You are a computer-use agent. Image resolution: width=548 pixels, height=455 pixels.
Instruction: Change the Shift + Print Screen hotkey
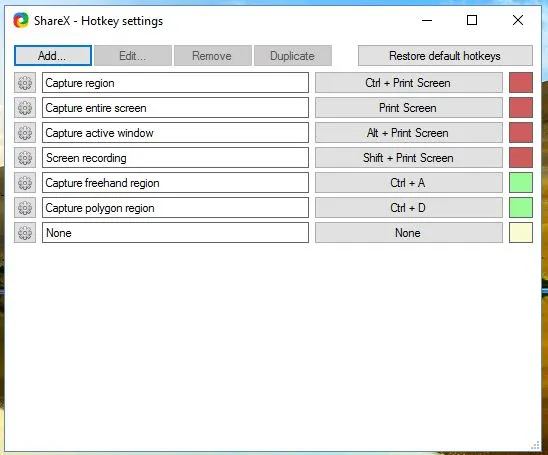(409, 158)
